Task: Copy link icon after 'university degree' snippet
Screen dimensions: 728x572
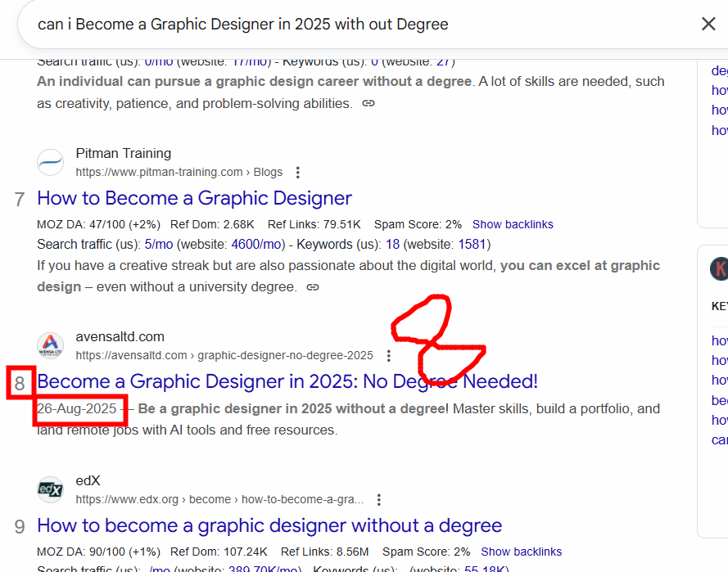Action: pos(313,287)
